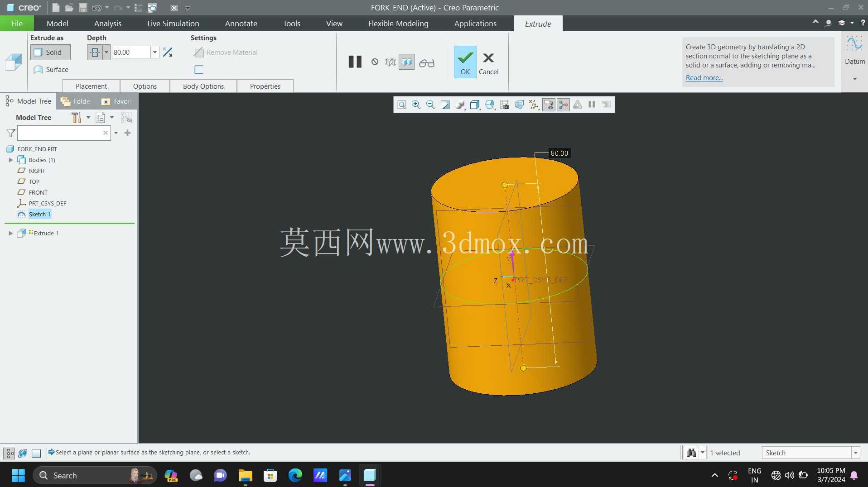The height and width of the screenshot is (487, 868).
Task: Switch to the Folder browser tab
Action: point(76,101)
